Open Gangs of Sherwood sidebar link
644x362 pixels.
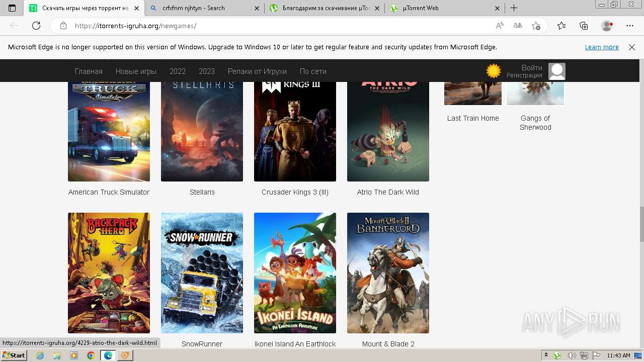pos(535,123)
